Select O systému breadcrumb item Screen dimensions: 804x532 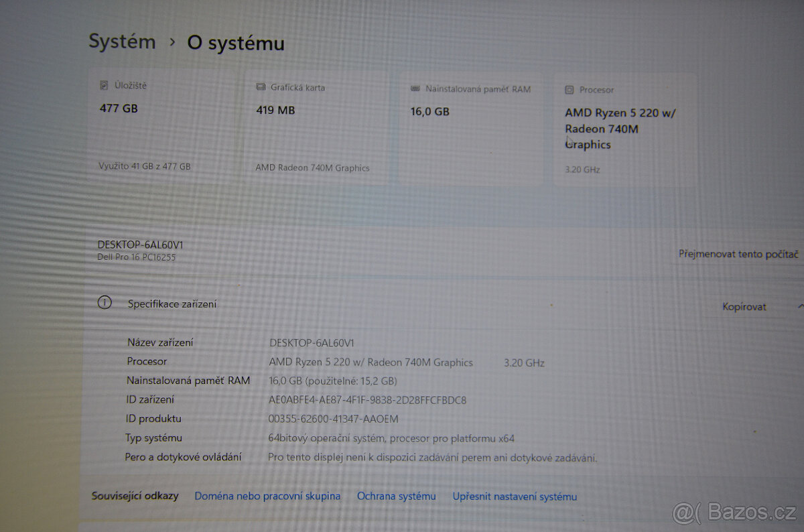click(x=236, y=44)
